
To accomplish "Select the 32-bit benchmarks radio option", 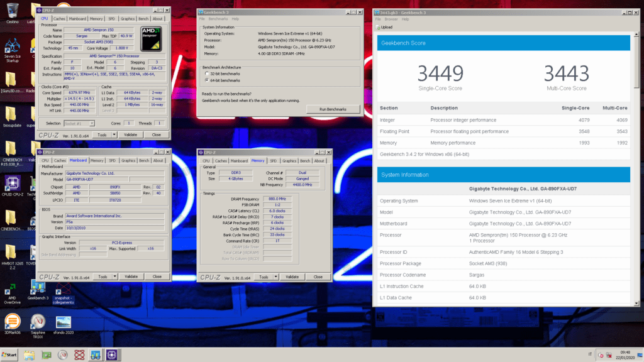I will click(206, 74).
